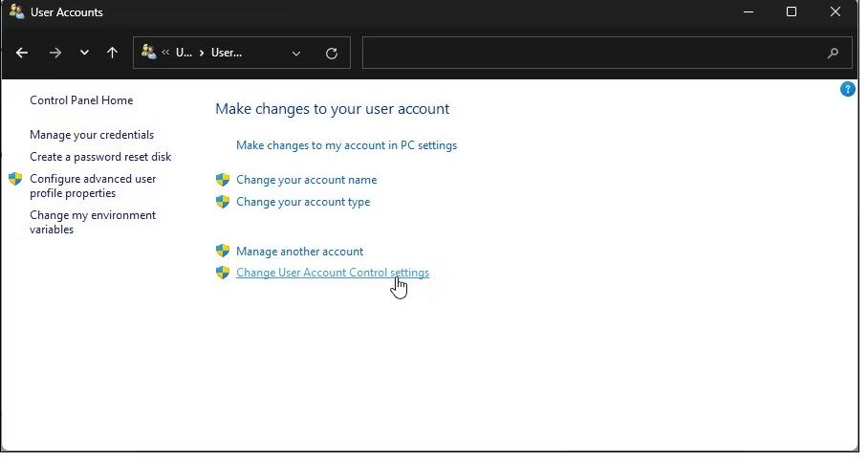Click inside the Control Panel search box
The image size is (868, 461).
593,54
